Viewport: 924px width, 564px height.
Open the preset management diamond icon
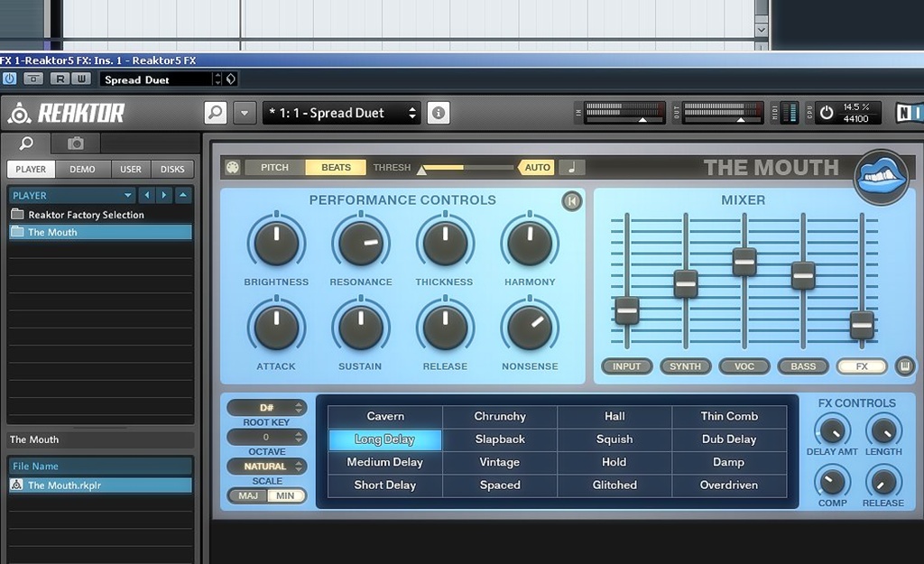coord(231,79)
